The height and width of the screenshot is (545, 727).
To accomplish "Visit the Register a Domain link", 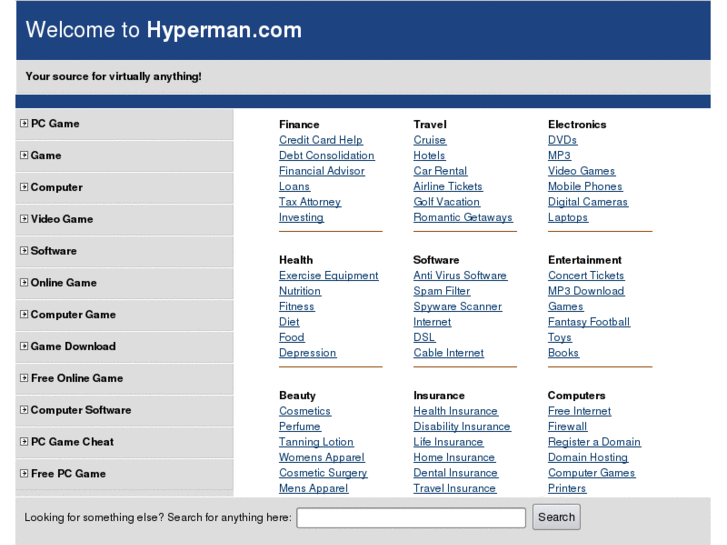I will 594,442.
